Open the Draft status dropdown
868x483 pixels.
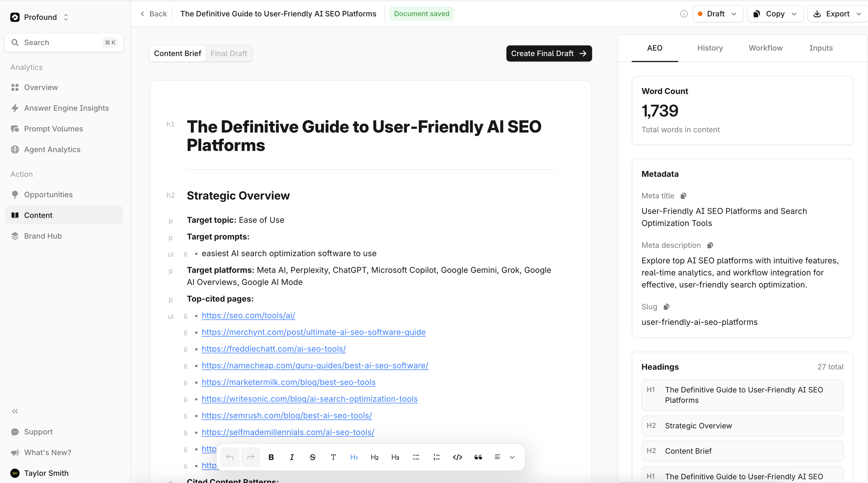click(x=718, y=14)
